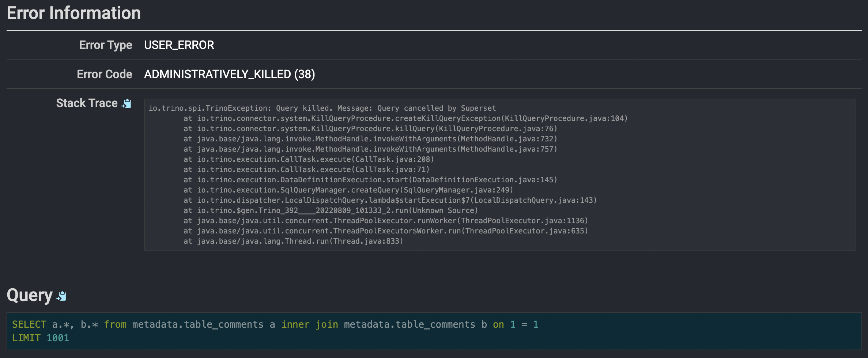Viewport: 868px width, 358px height.
Task: Click the Stack Trace label
Action: pyautogui.click(x=87, y=103)
